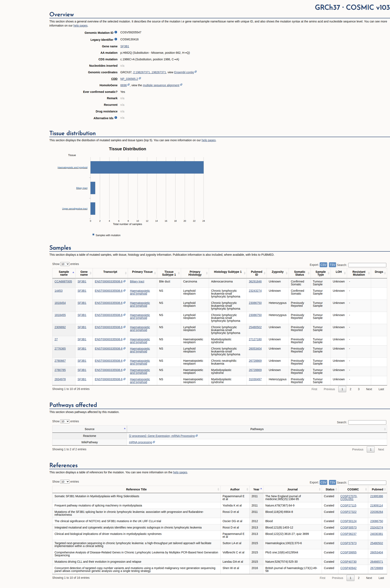The image size is (390, 588).
Task: Click sort arrow on Source column
Action: click(125, 428)
